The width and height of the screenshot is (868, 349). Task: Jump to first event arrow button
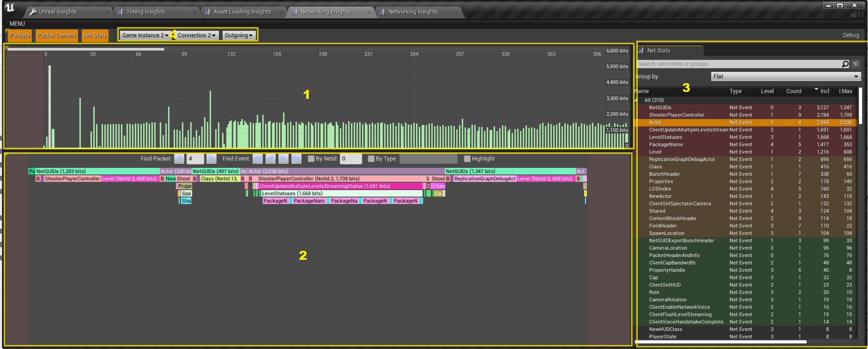coord(258,159)
